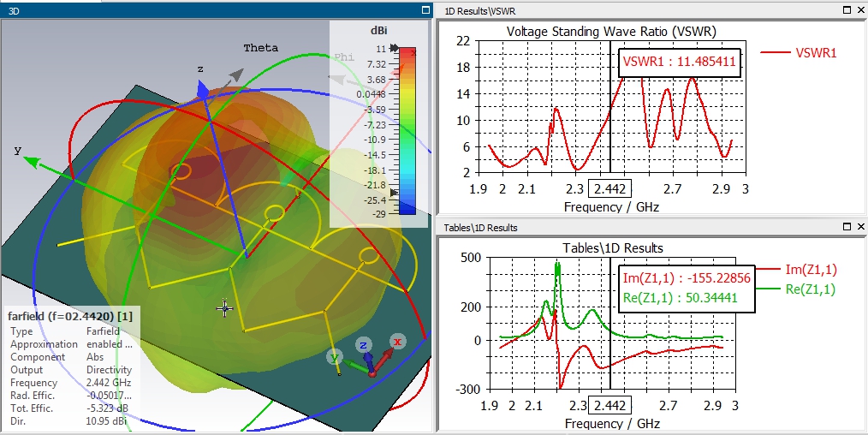Click the farfield (f=02.4420) [1] title
Screen dimensions: 868x435
[x=69, y=317]
